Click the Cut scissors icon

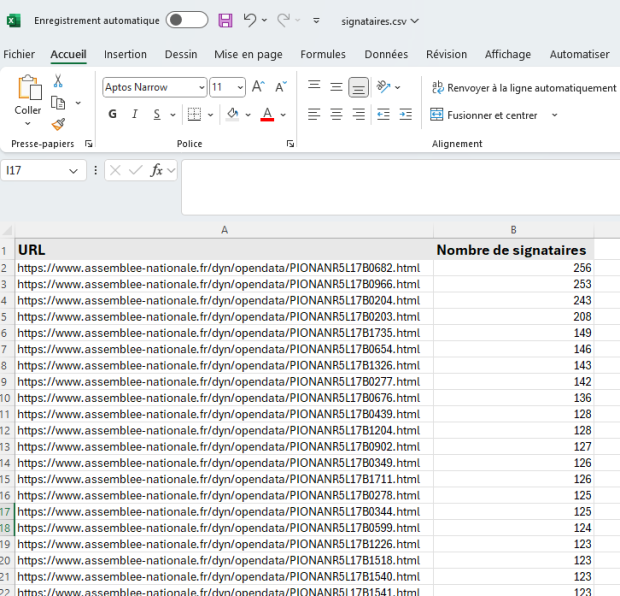pos(58,81)
